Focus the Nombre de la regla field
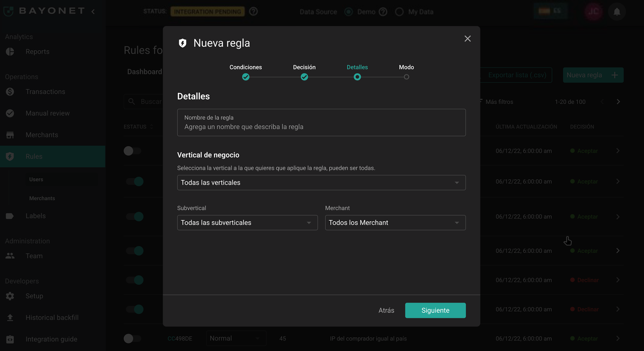This screenshot has height=351, width=644. pyautogui.click(x=321, y=122)
